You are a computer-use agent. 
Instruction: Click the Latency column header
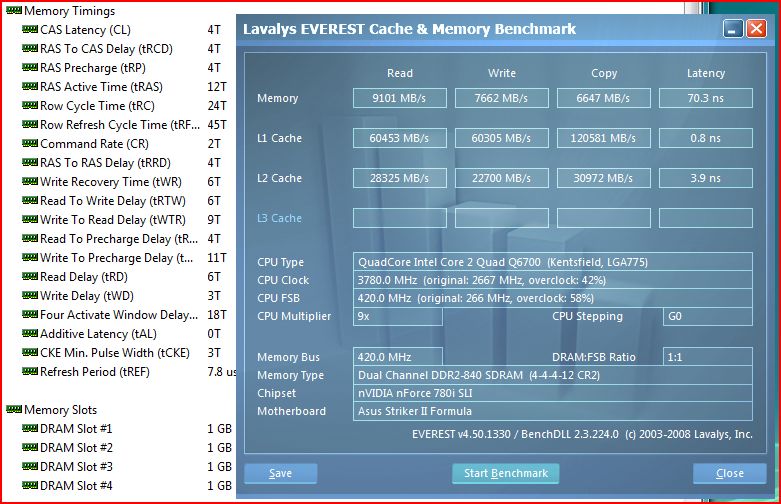706,73
